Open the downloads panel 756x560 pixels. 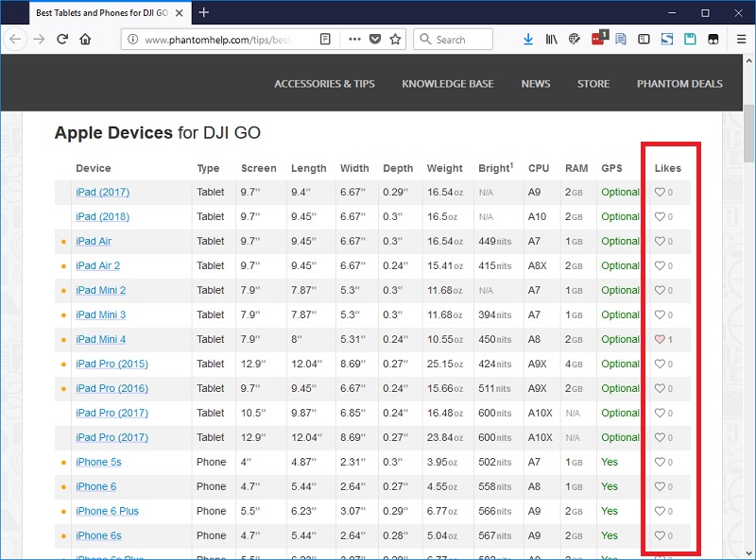click(528, 39)
